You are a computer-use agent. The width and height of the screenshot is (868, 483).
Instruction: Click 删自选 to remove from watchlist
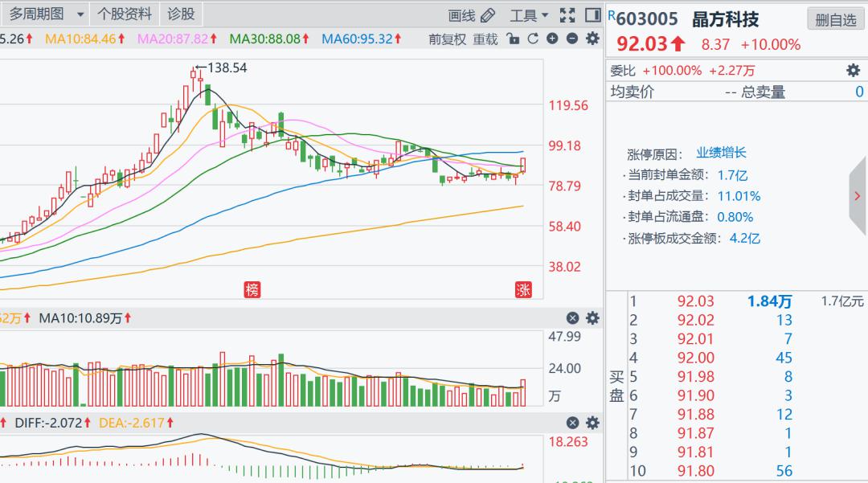(836, 20)
